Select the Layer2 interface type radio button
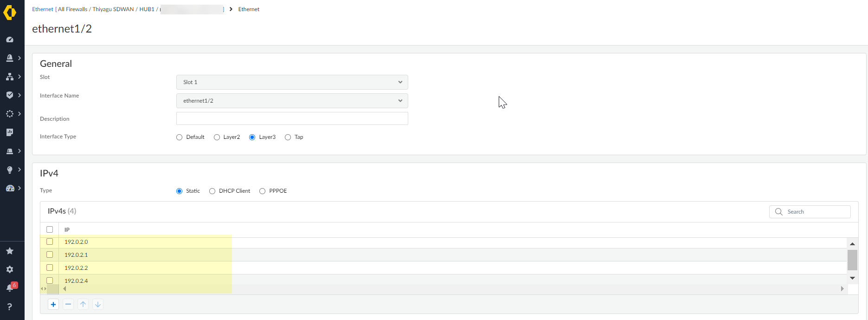 [217, 137]
